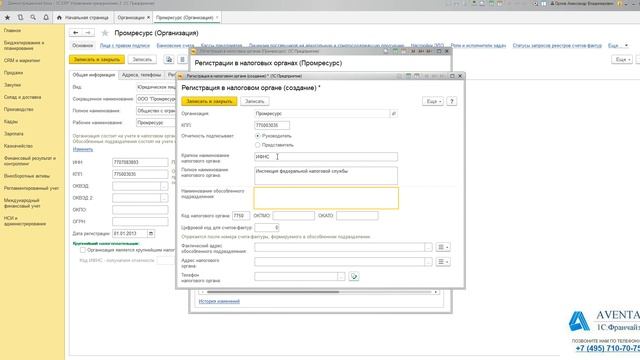Click the Изменить link in Организация form
Screen dimensions: 640x360
point(83,149)
